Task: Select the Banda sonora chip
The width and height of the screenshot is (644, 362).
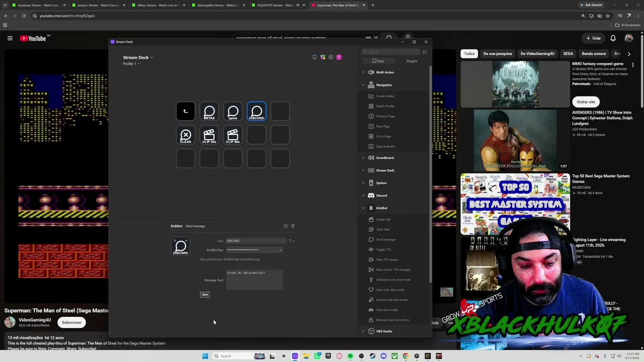Action: point(594,54)
